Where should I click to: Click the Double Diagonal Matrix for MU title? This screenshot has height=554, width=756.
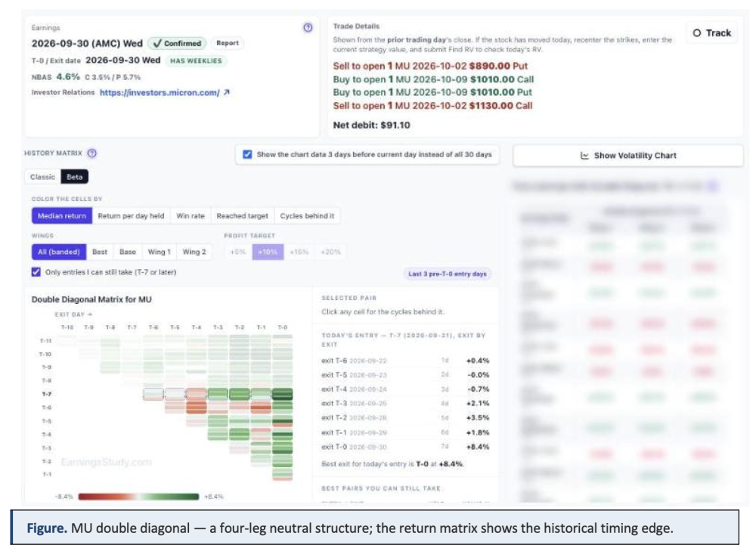91,299
